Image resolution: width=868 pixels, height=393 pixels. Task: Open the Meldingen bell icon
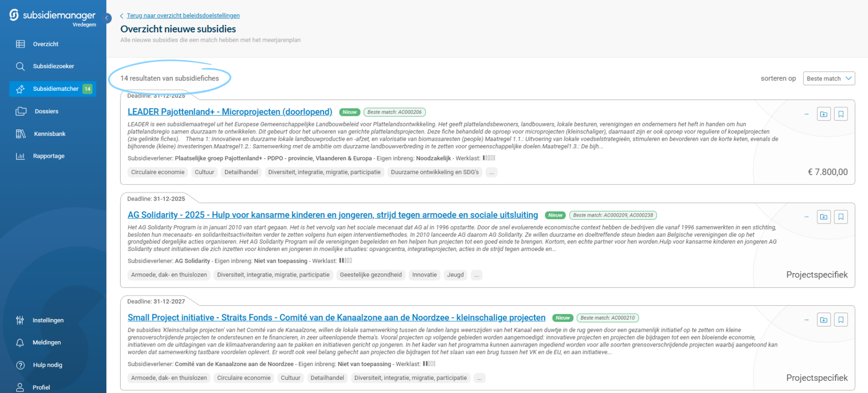click(x=20, y=343)
